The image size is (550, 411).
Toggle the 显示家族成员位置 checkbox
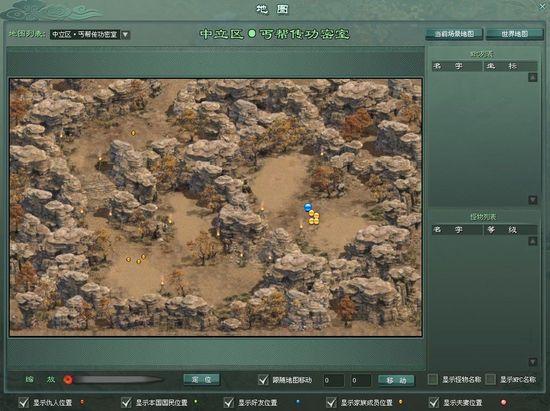tap(331, 403)
